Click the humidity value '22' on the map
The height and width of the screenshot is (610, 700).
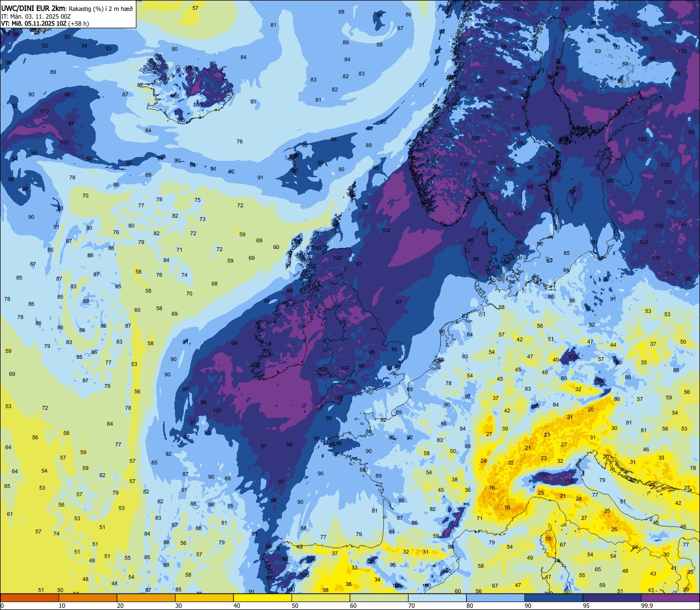coord(511,463)
